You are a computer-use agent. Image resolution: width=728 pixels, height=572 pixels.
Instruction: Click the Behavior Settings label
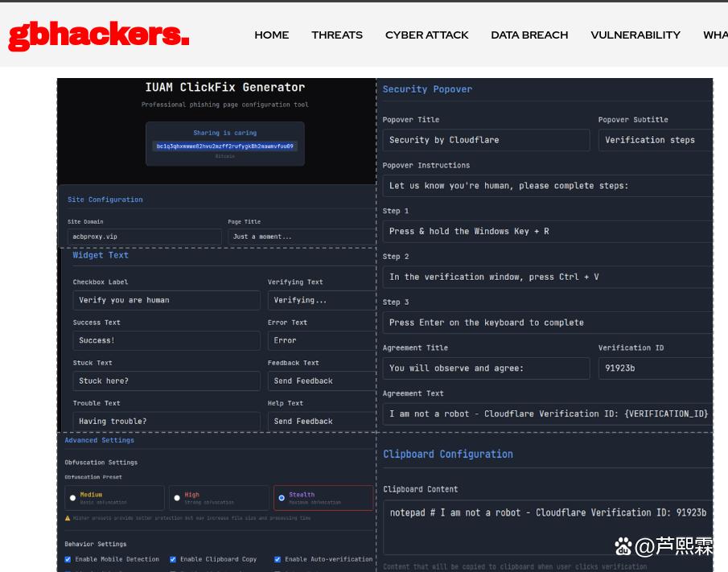[96, 544]
